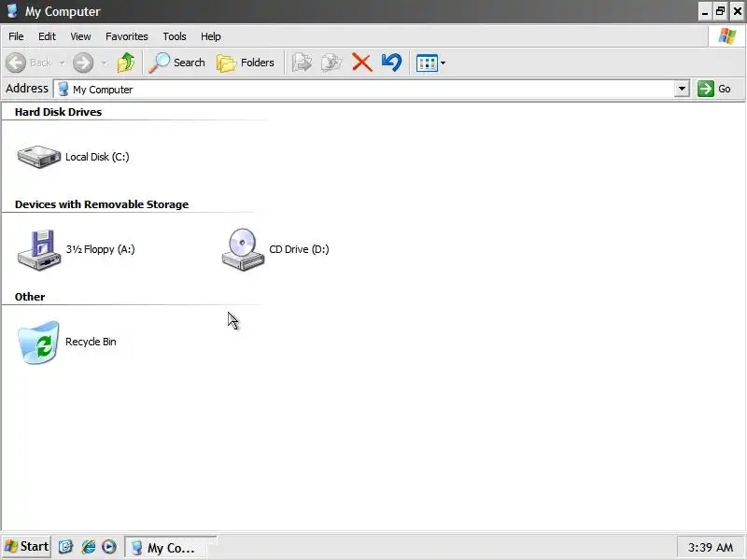Click the 3½ Floppy (A:) label text

pos(101,249)
